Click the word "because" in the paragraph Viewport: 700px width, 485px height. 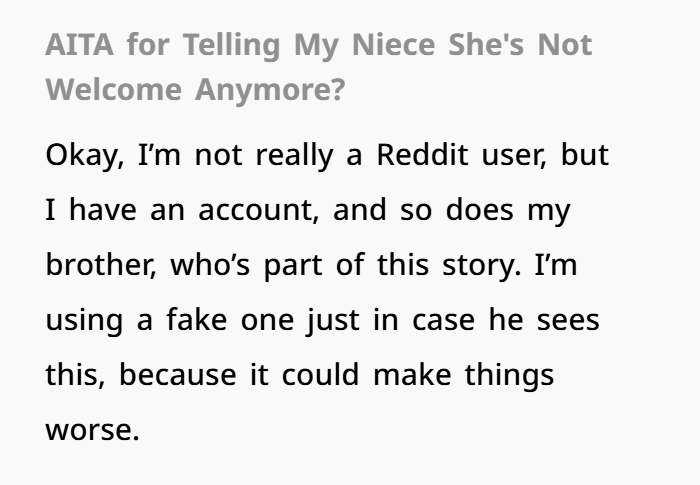177,374
